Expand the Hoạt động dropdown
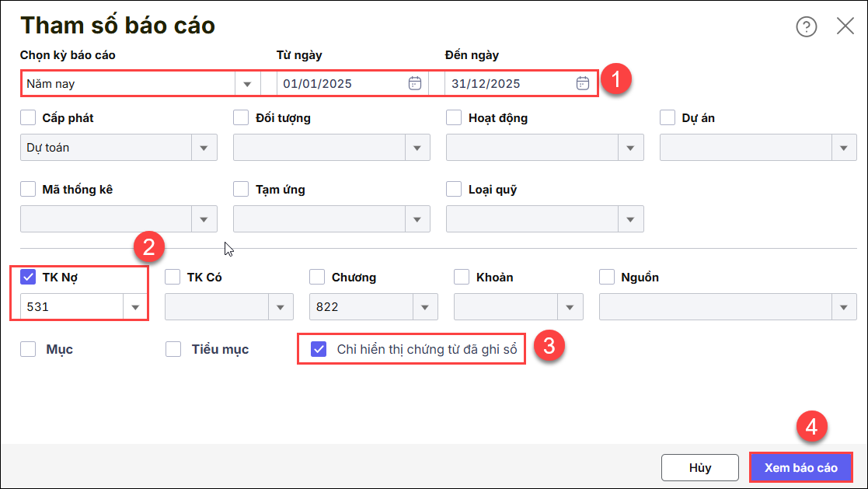This screenshot has height=489, width=868. (630, 148)
